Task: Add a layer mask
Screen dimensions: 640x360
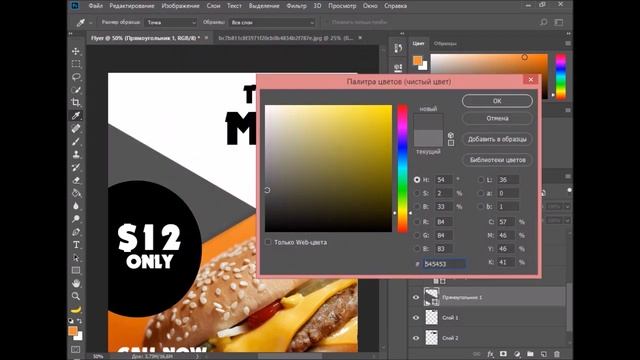Action: tap(503, 354)
